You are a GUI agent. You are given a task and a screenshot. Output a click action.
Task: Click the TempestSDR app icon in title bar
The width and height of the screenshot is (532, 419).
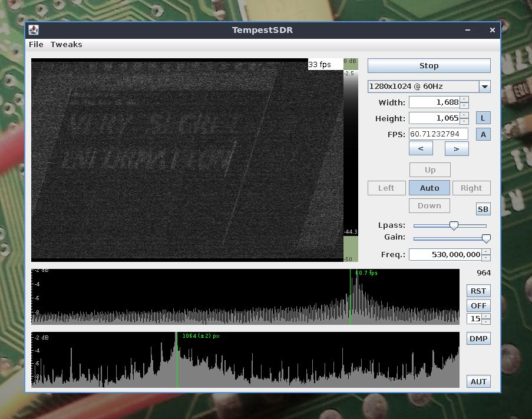34,30
